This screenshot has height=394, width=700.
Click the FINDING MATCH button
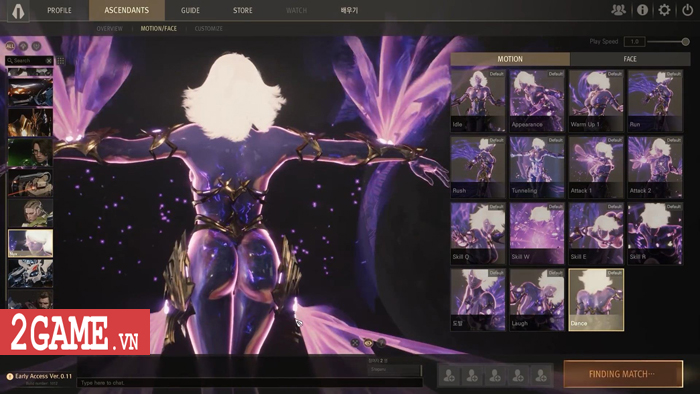623,374
